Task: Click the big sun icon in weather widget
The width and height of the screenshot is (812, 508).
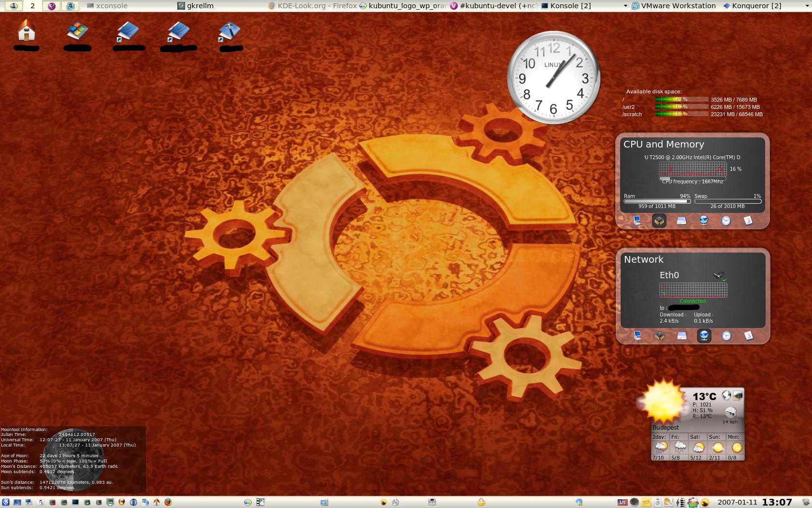Action: coord(663,402)
